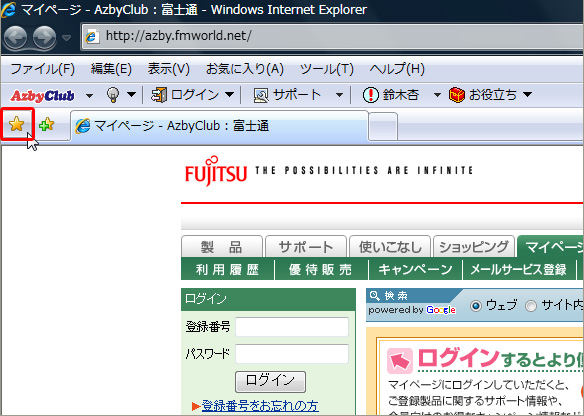Image resolution: width=584 pixels, height=416 pixels.
Task: Go forward with the Forward arrow button
Action: tap(44, 37)
